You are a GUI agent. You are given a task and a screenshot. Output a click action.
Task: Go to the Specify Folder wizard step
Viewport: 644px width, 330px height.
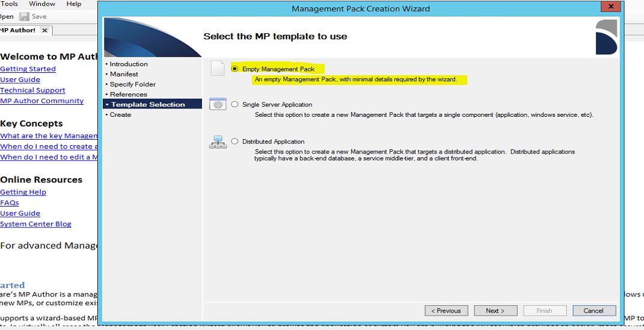(133, 84)
